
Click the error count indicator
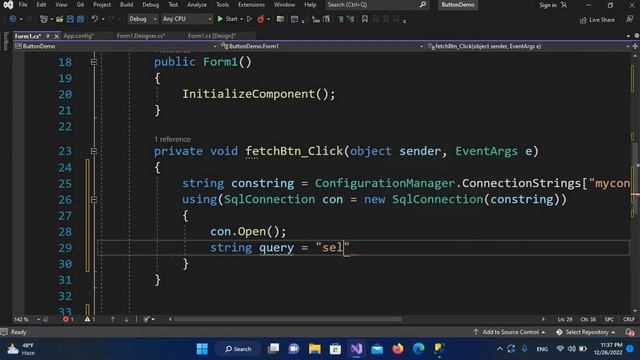pos(68,319)
